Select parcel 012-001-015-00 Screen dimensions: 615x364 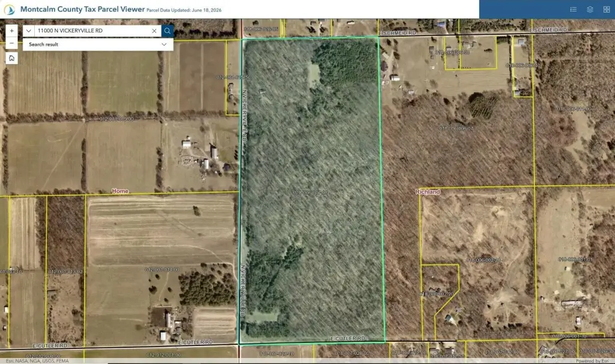pyautogui.click(x=117, y=119)
